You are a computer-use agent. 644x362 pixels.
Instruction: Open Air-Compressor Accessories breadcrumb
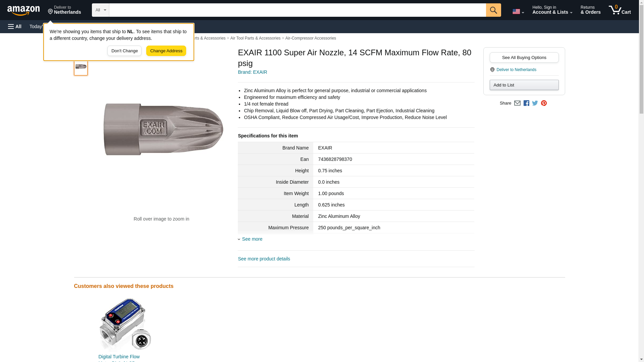(x=310, y=38)
